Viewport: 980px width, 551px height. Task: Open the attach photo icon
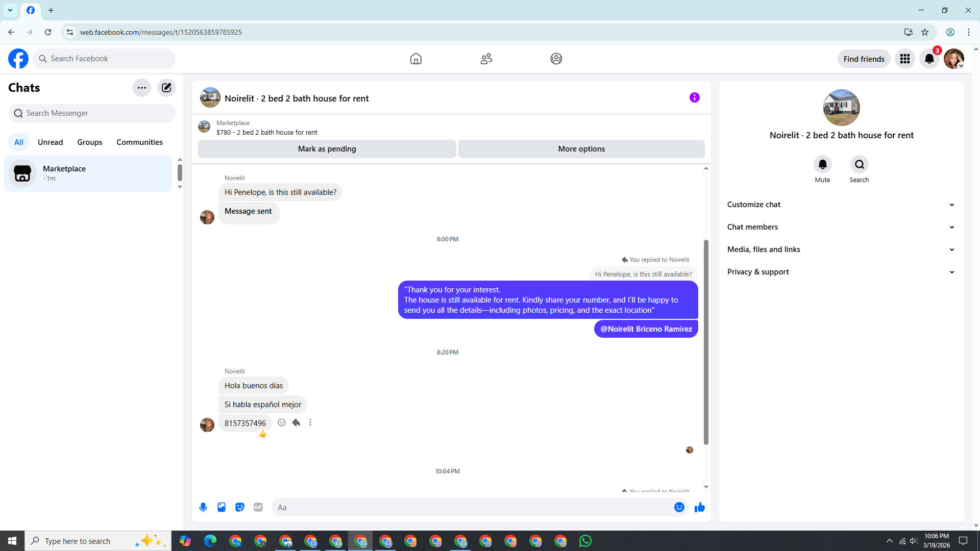click(222, 507)
